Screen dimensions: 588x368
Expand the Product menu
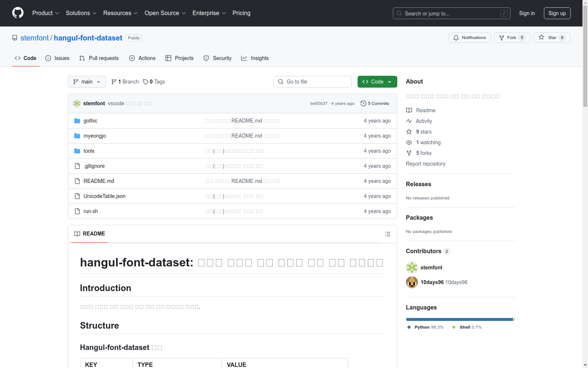46,13
